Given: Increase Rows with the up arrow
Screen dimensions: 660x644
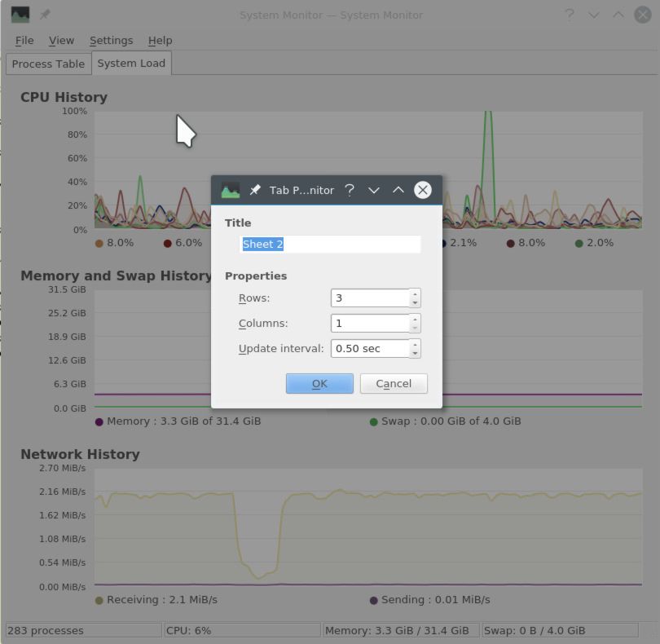Looking at the screenshot, I should point(415,294).
